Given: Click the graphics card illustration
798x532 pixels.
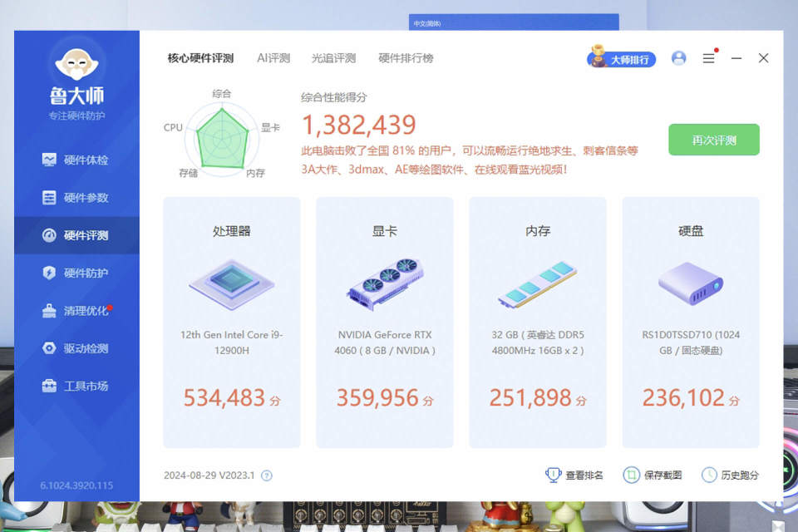Looking at the screenshot, I should [385, 284].
